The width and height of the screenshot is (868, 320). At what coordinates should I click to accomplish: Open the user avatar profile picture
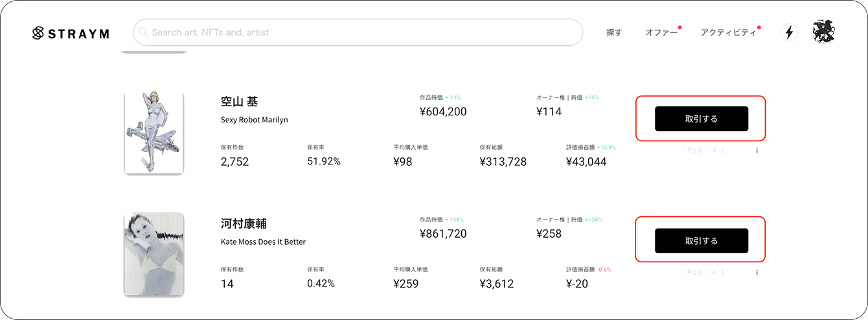click(x=824, y=32)
